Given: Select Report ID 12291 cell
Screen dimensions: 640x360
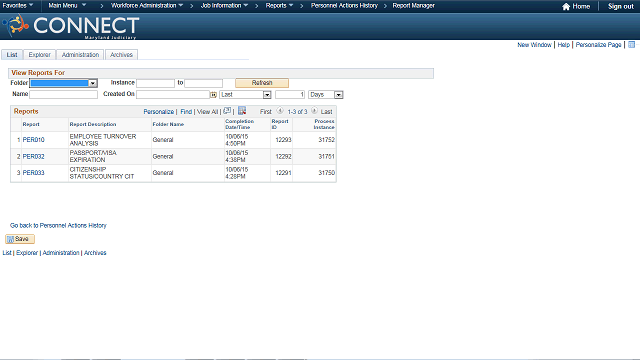Looking at the screenshot, I should pos(283,173).
